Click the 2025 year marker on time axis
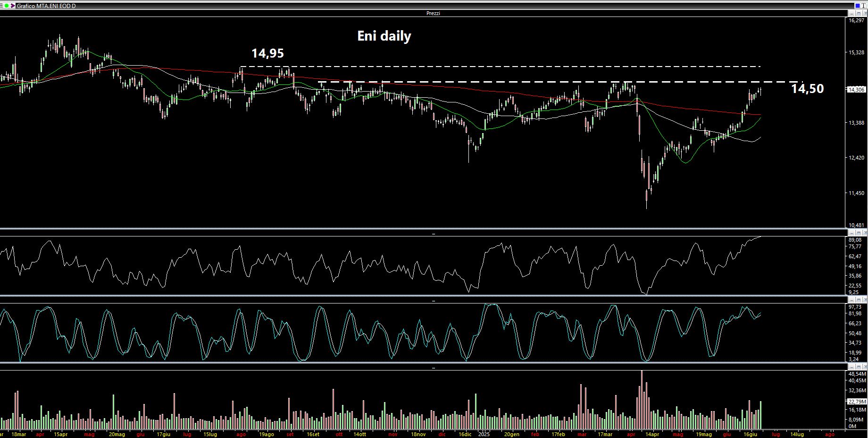The height and width of the screenshot is (438, 868). tap(484, 434)
